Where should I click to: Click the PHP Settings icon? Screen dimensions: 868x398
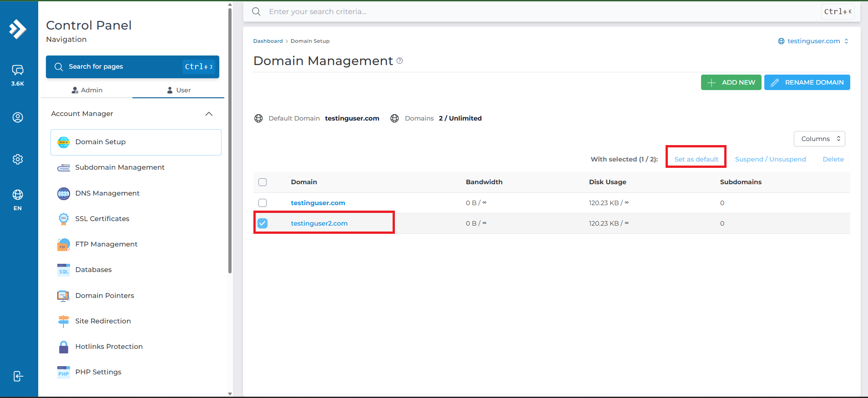(x=64, y=373)
